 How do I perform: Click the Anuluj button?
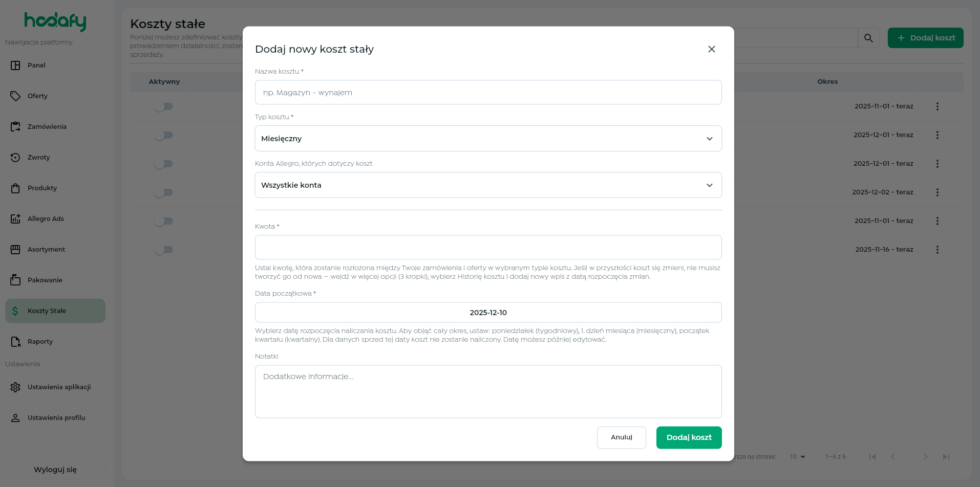621,437
